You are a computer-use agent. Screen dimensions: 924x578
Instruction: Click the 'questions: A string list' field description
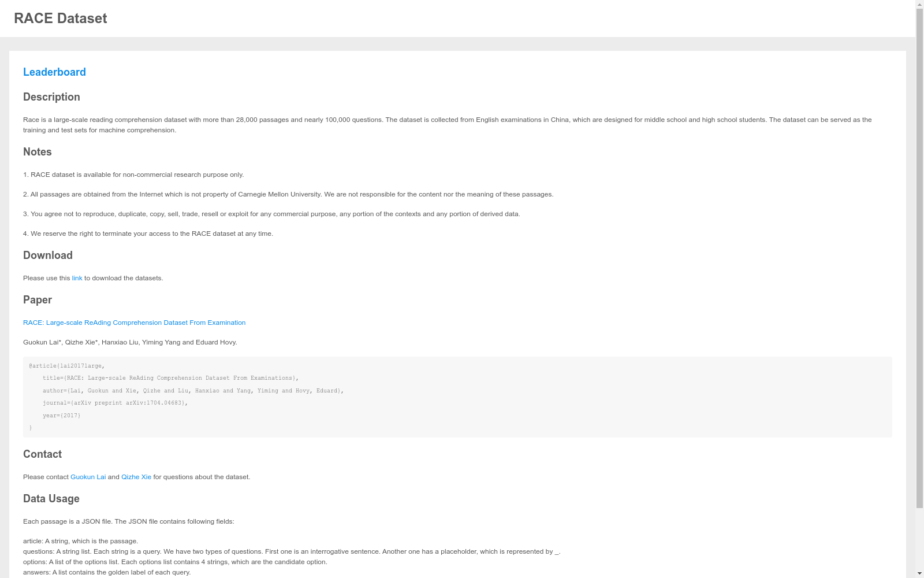292,551
